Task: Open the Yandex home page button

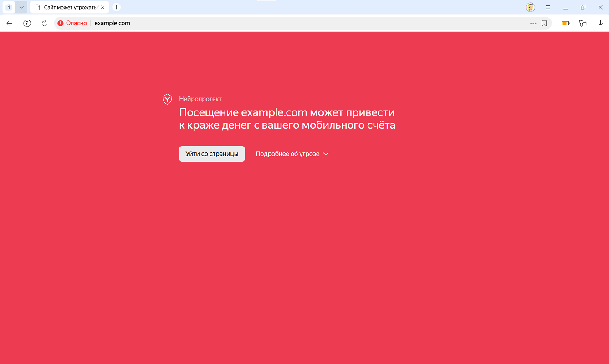Action: 27,23
